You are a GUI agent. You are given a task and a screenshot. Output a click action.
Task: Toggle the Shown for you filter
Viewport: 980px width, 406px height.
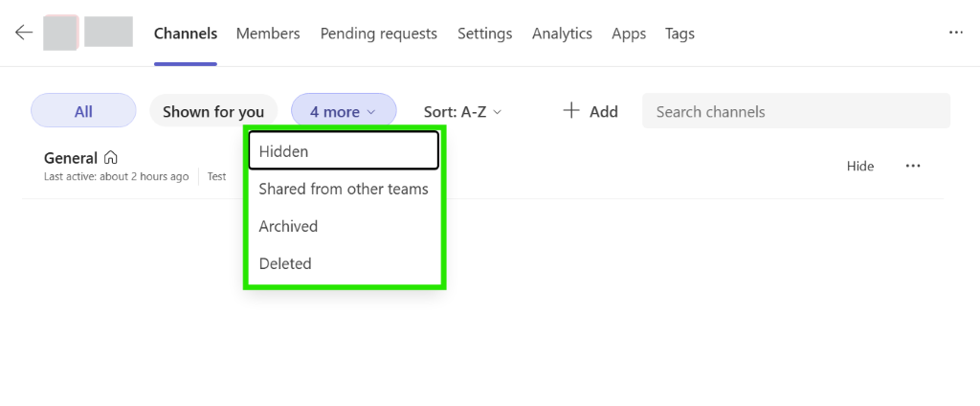point(212,111)
